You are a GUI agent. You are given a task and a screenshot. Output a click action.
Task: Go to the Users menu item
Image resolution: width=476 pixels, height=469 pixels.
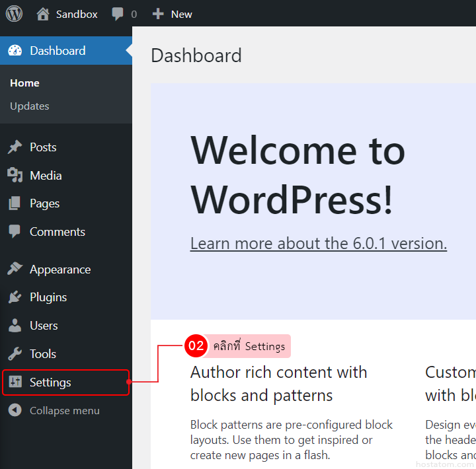tap(44, 326)
